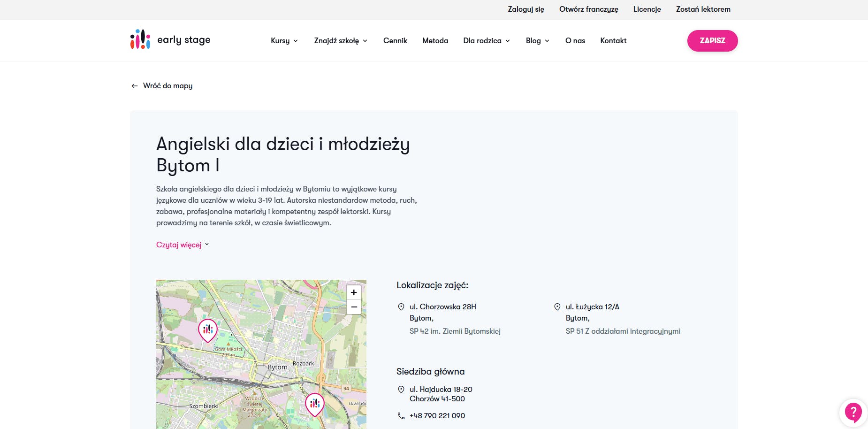Open the Cennik page
Screen dimensions: 868x429
pyautogui.click(x=395, y=41)
